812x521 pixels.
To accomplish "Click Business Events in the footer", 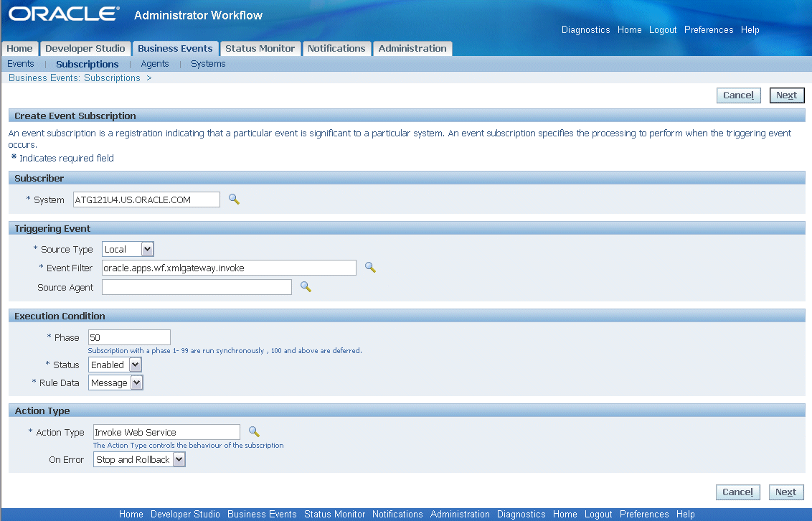I will pyautogui.click(x=262, y=515).
